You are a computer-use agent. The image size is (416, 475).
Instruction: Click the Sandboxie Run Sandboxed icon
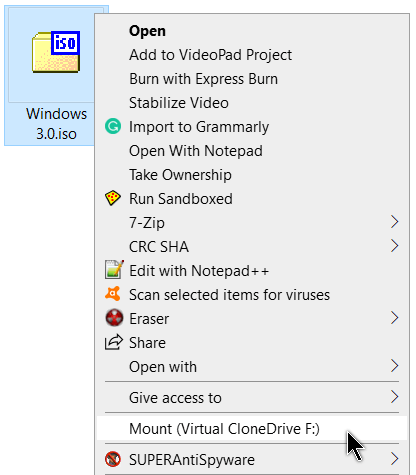(x=113, y=198)
